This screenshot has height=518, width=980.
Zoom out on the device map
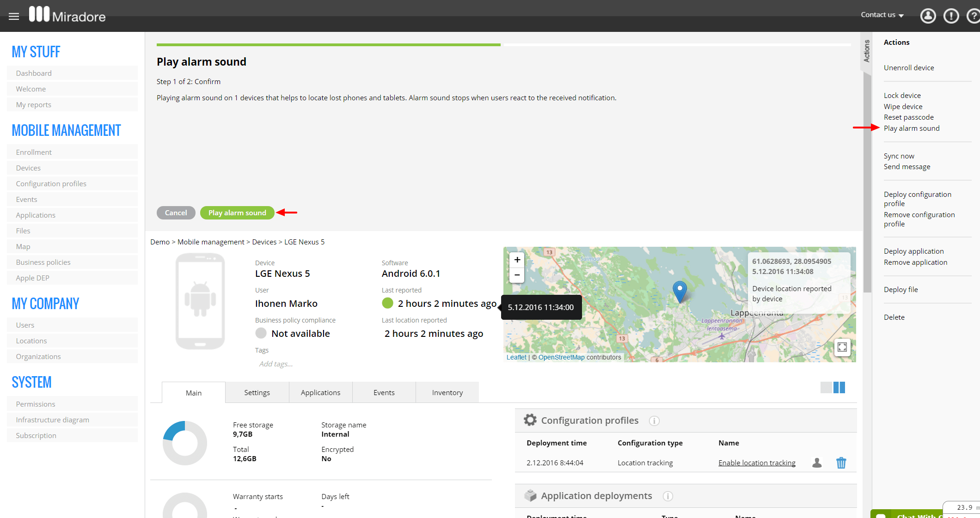coord(517,275)
